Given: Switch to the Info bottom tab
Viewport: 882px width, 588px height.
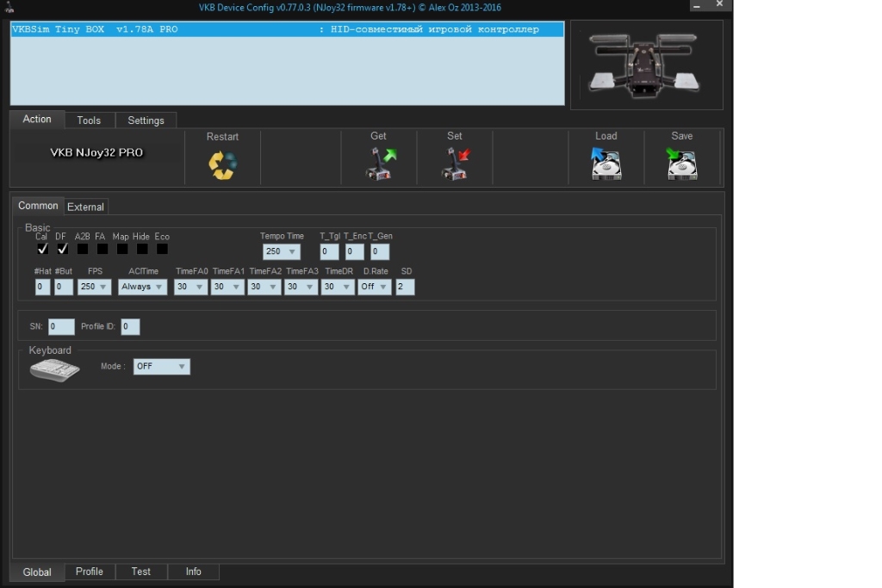Looking at the screenshot, I should tap(194, 571).
